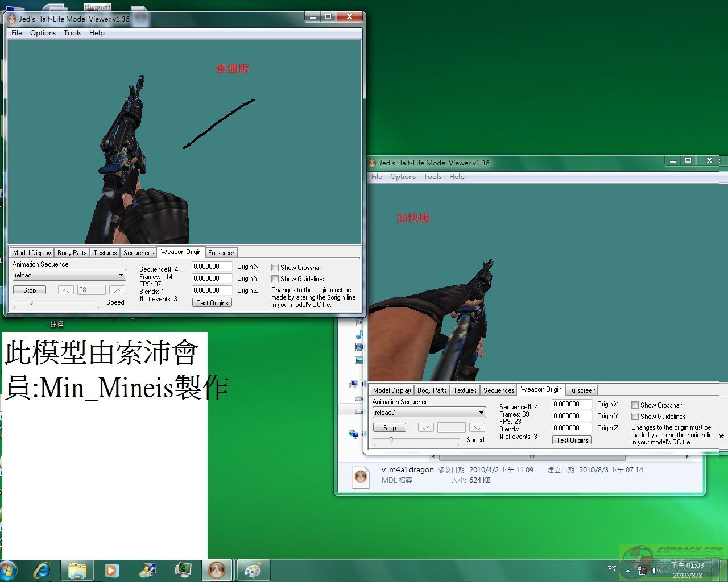
Task: Enable Show Guidelines in the reload sequence window
Action: [275, 279]
